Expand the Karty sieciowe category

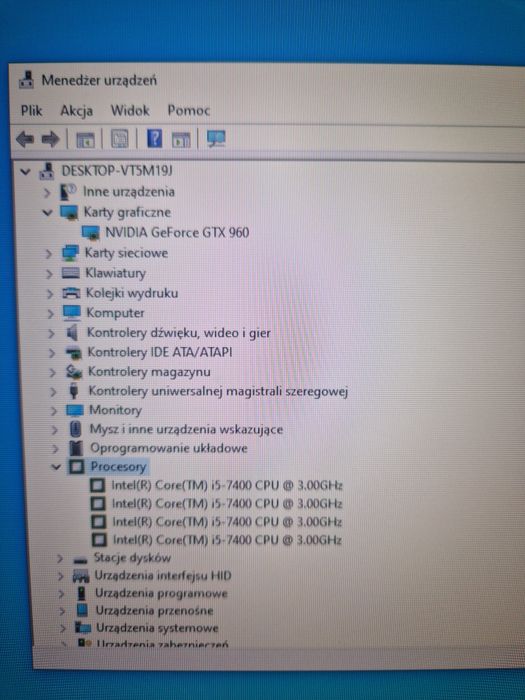48,254
